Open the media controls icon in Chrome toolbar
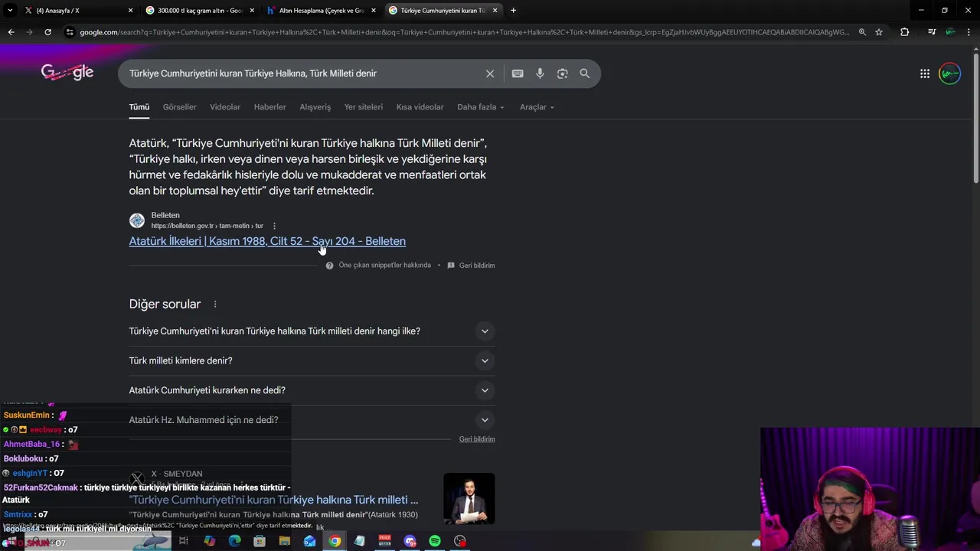The width and height of the screenshot is (980, 551). pyautogui.click(x=932, y=32)
